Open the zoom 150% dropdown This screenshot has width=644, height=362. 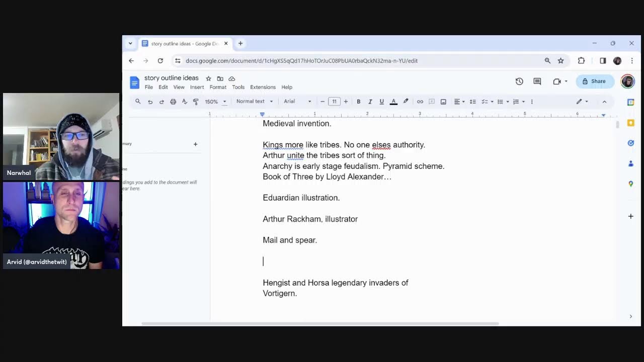click(x=215, y=102)
